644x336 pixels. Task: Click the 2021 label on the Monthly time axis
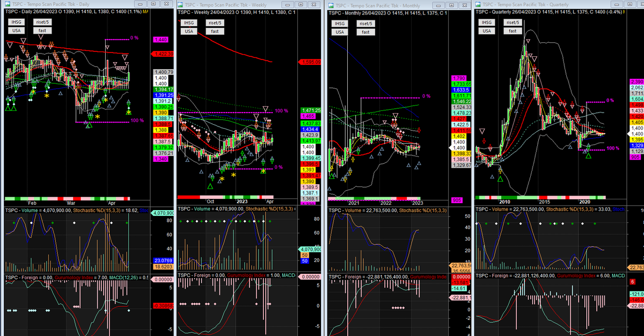[x=354, y=203]
